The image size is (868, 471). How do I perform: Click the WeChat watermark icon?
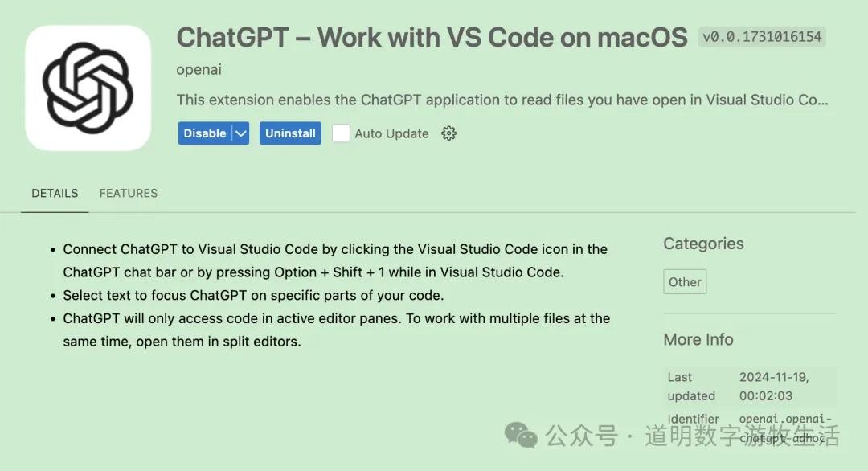[x=522, y=436]
